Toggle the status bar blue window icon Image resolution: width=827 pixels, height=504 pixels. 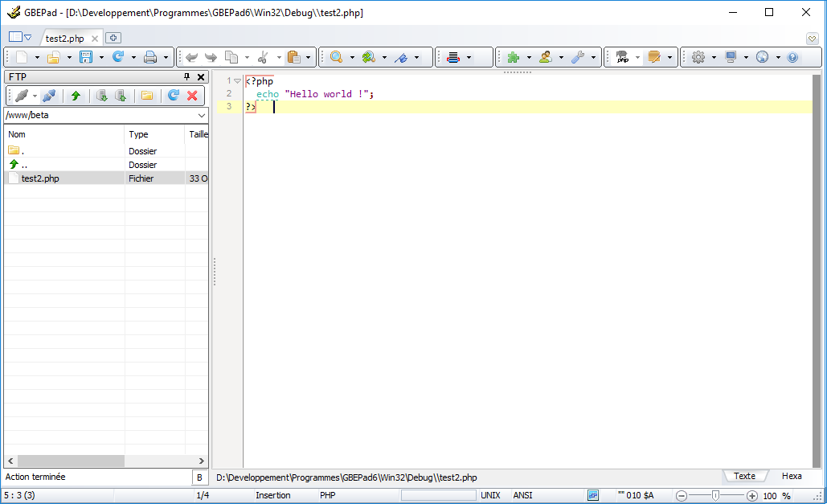tap(593, 495)
